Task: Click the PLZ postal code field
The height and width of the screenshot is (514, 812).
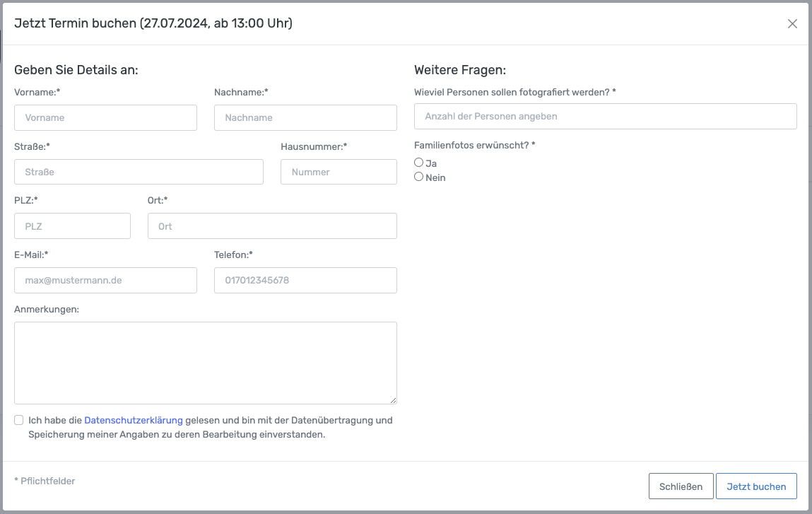Action: (x=72, y=226)
